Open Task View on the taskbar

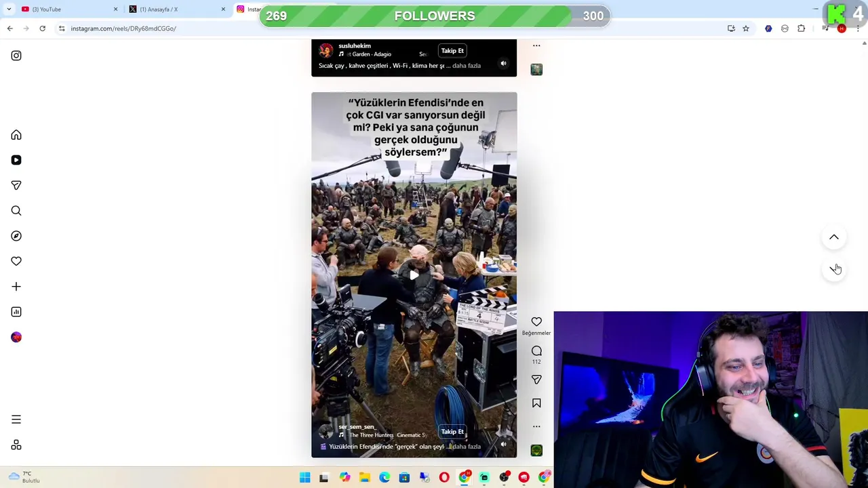click(x=324, y=478)
